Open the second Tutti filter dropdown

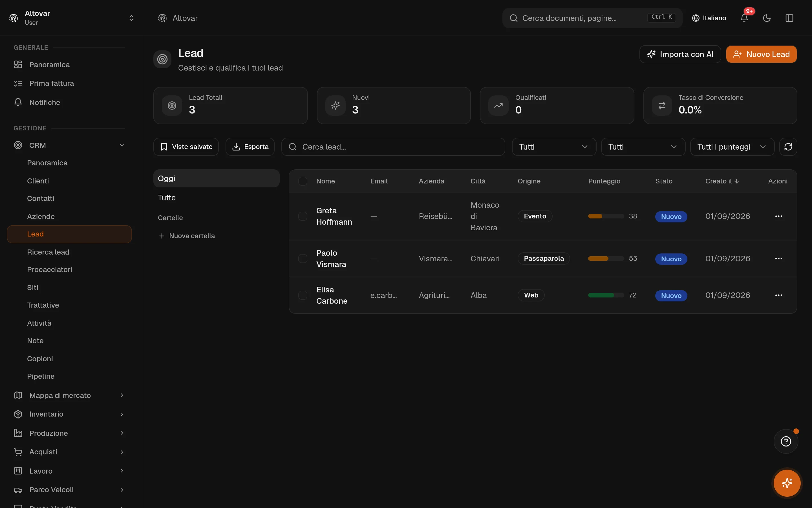click(x=643, y=147)
